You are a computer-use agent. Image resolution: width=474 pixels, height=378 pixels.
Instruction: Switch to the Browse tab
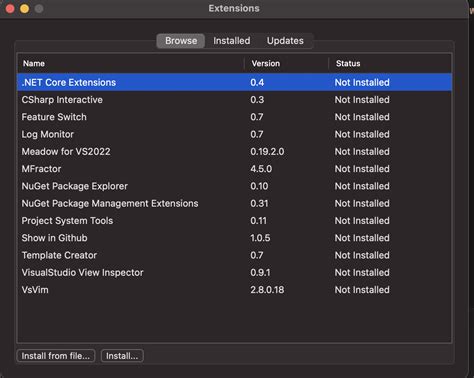coord(181,41)
